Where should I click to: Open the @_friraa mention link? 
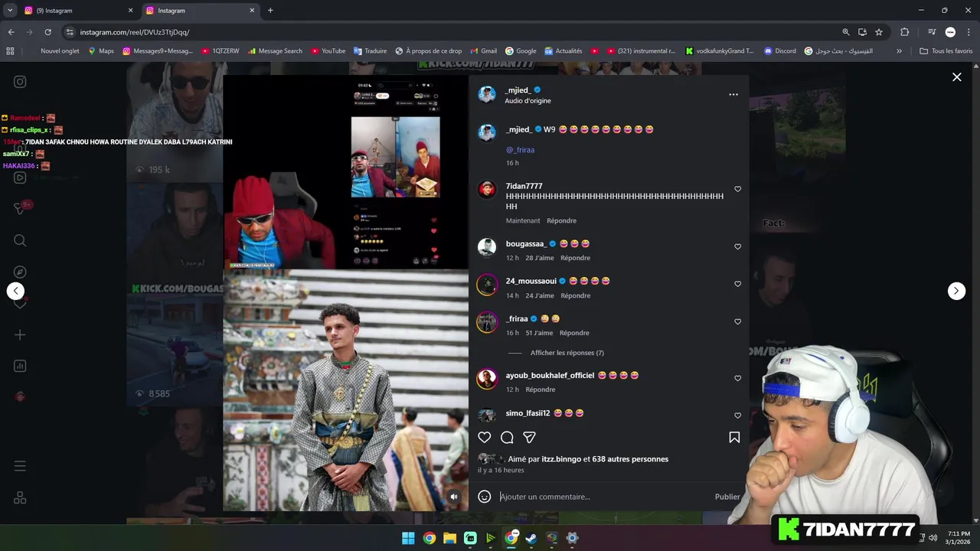[x=520, y=150]
